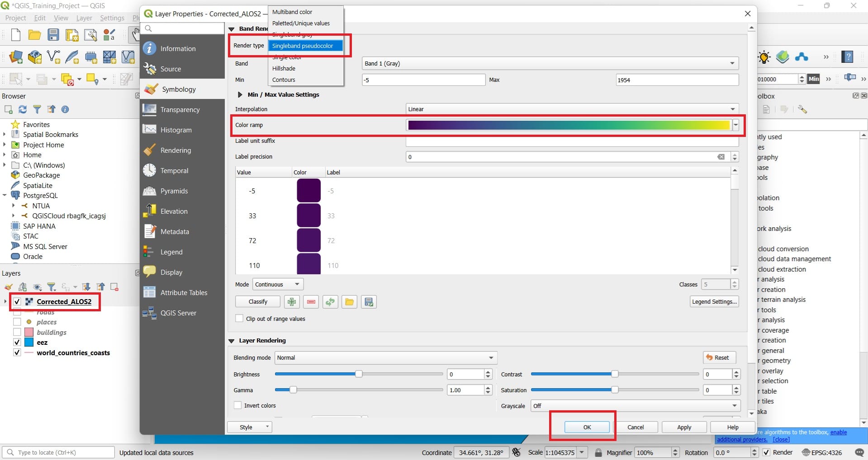
Task: Check Clip out of range values
Action: coord(239,319)
